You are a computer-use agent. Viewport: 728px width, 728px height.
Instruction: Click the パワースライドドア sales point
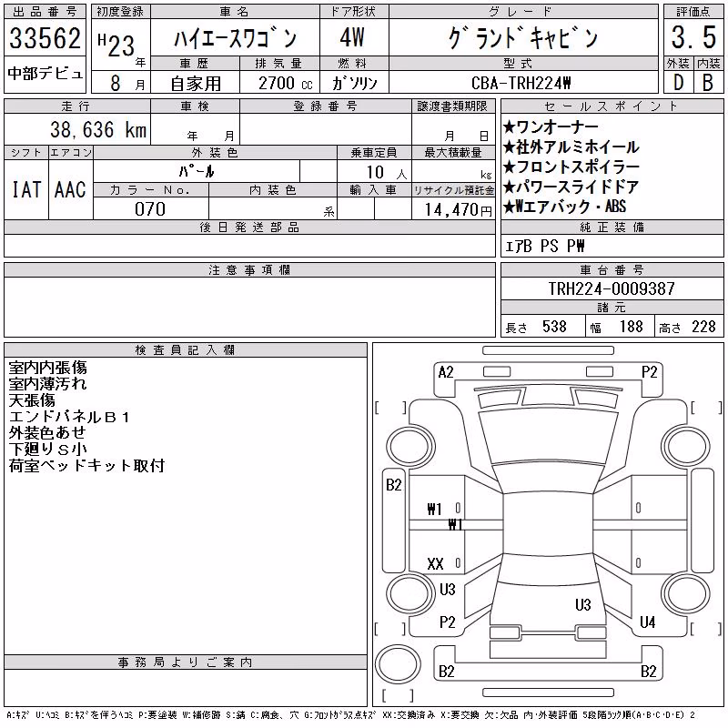(x=571, y=187)
